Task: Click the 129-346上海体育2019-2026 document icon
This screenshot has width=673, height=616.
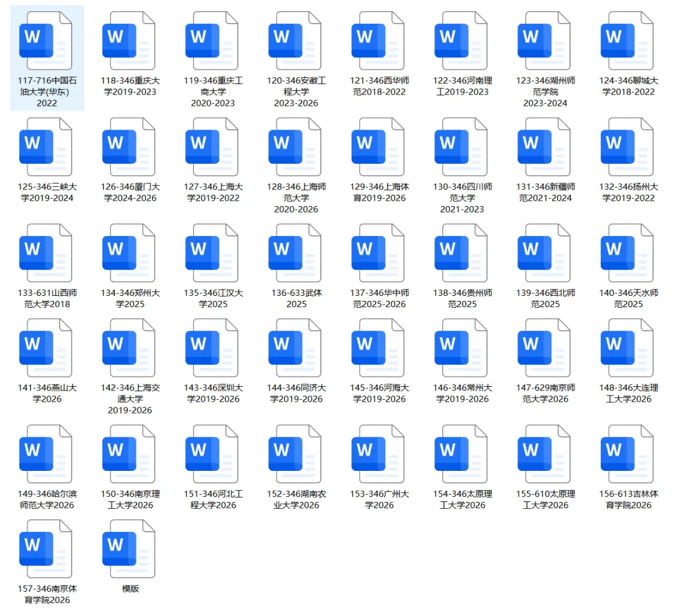Action: click(378, 147)
